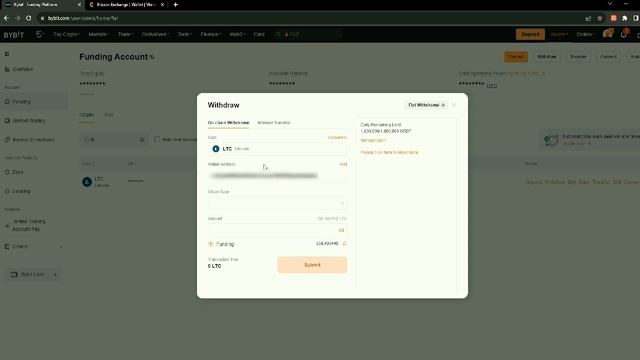This screenshot has height=360, width=640.
Task: Click the LTC coin logo in dialog
Action: point(216,149)
